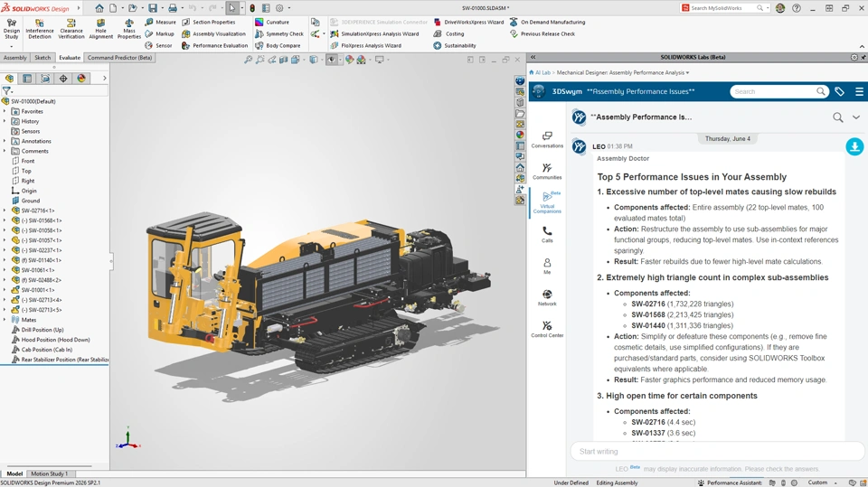Switch to DisplayManager tab
Image resolution: width=868 pixels, height=487 pixels.
click(x=81, y=79)
